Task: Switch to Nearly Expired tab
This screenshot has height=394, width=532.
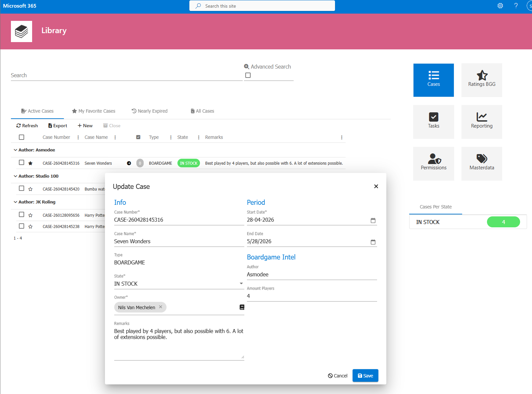Action: click(150, 111)
